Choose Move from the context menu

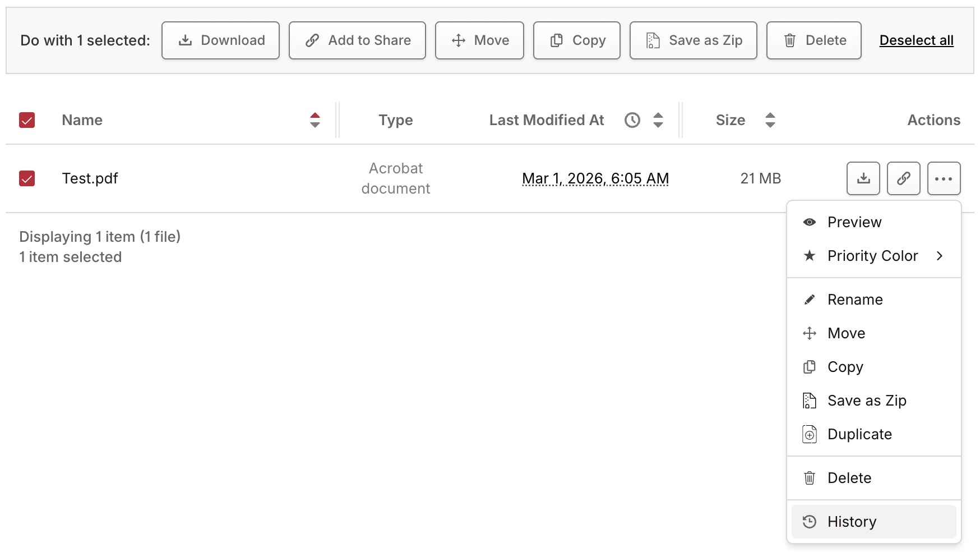(x=874, y=333)
